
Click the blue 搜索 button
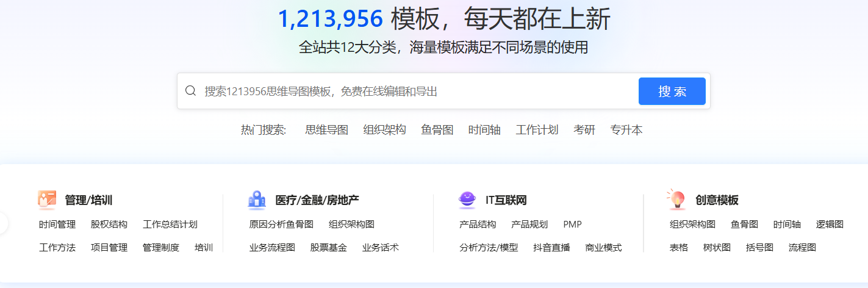672,92
